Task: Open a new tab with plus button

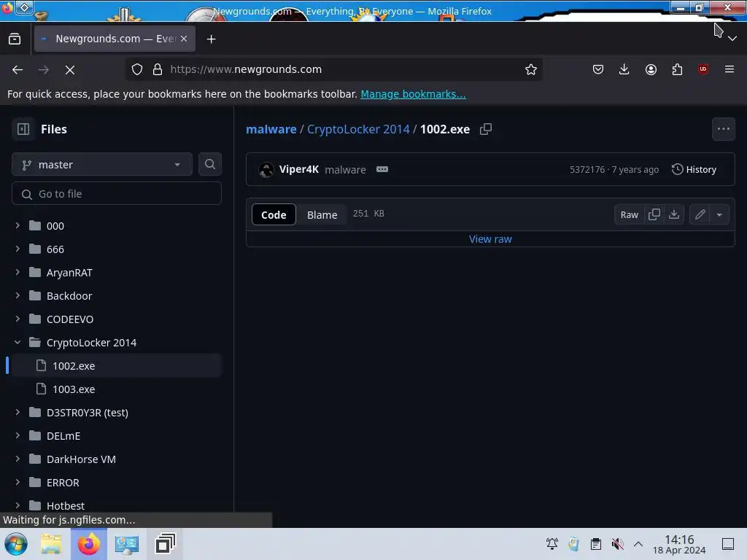Action: tap(211, 39)
